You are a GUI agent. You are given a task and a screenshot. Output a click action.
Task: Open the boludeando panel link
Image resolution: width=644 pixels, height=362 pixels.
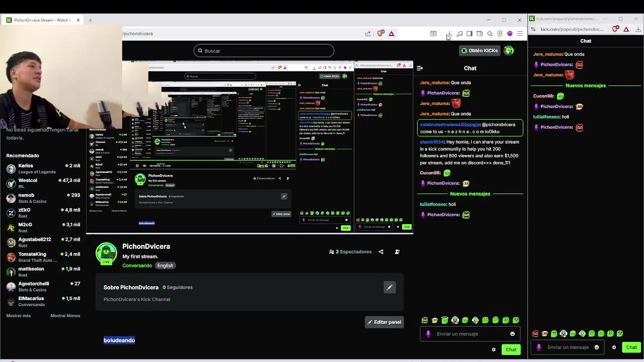click(119, 340)
